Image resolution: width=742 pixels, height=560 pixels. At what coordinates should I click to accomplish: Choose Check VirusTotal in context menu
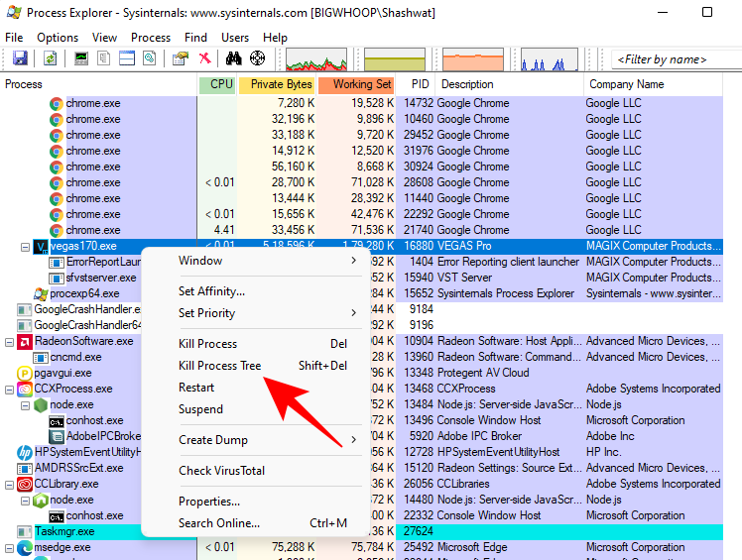pos(222,471)
